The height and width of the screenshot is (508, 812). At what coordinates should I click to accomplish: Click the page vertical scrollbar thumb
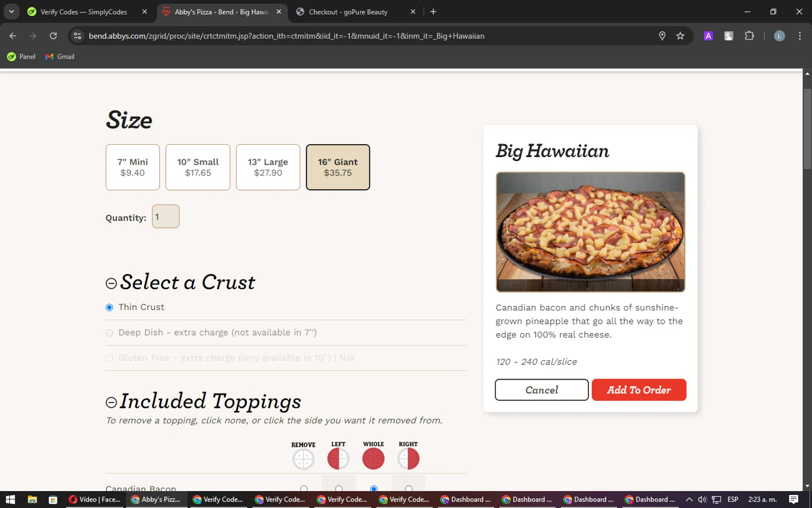pos(807,129)
